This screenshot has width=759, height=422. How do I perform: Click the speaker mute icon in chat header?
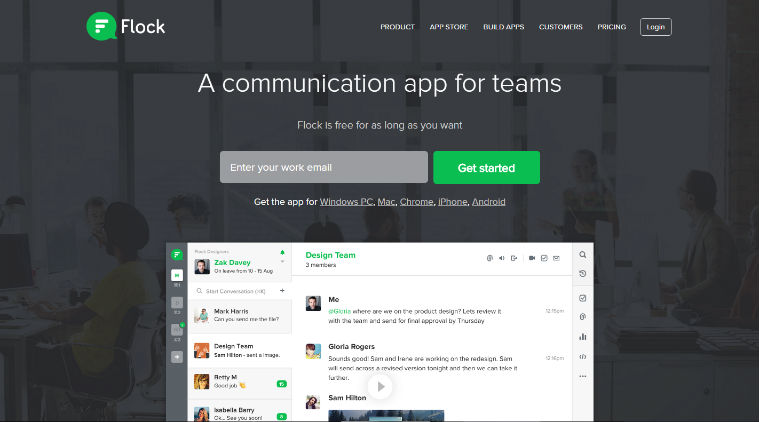click(501, 258)
